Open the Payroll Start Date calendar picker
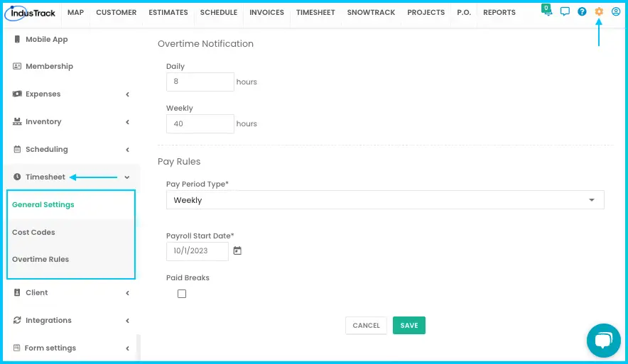Image resolution: width=628 pixels, height=364 pixels. pos(237,250)
